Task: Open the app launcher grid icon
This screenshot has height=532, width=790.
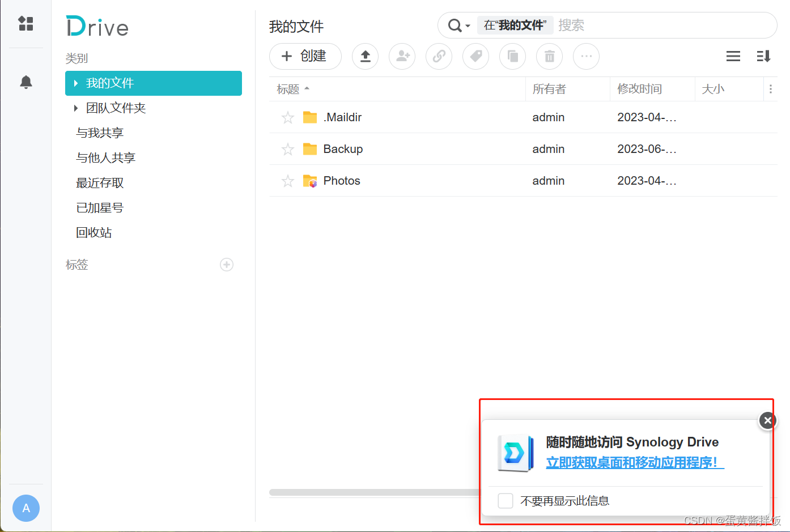Action: 26,23
